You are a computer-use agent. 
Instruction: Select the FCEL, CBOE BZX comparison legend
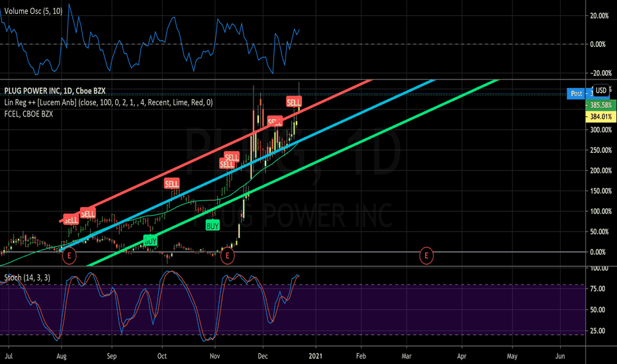coord(28,114)
